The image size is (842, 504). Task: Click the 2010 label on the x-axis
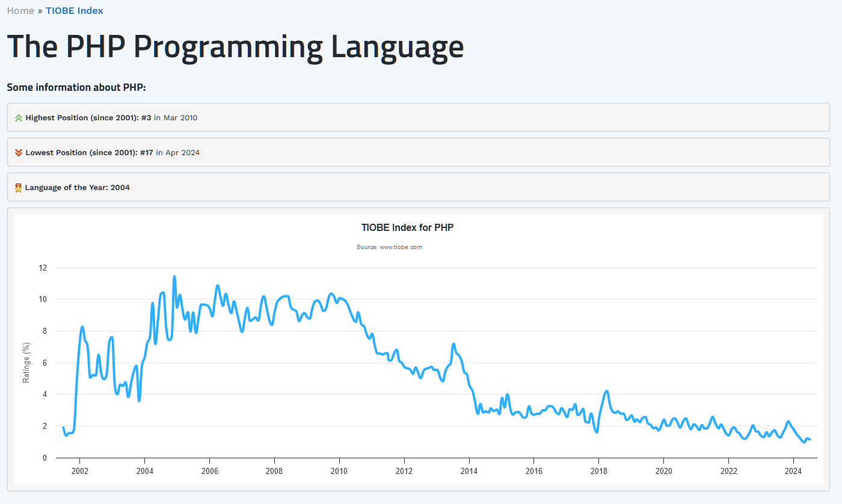click(339, 471)
